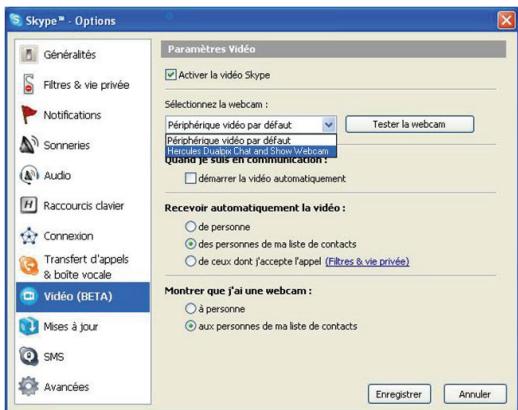Follow the (Filtres & vie privée) link
The image size is (518, 410).
click(x=367, y=261)
